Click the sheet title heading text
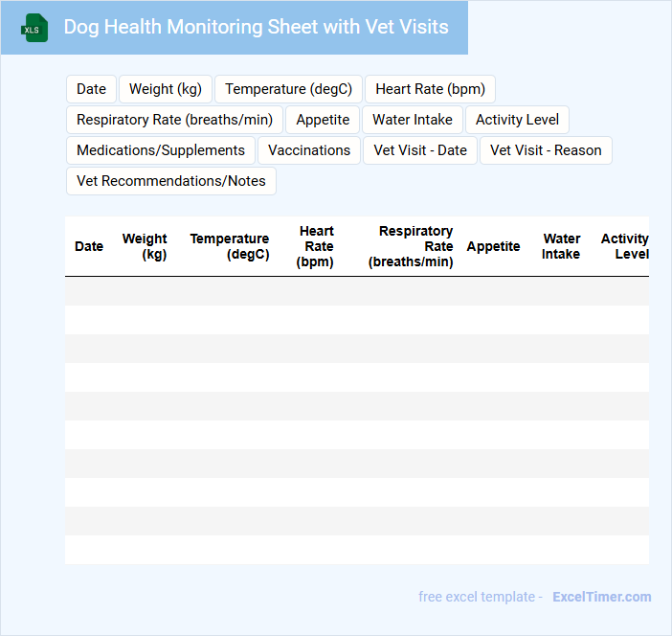The width and height of the screenshot is (672, 636). [x=256, y=27]
